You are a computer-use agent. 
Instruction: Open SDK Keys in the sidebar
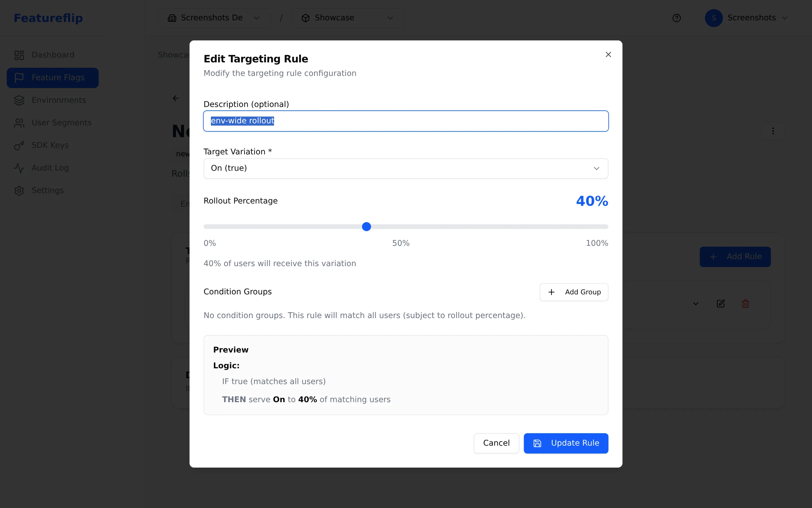53,145
